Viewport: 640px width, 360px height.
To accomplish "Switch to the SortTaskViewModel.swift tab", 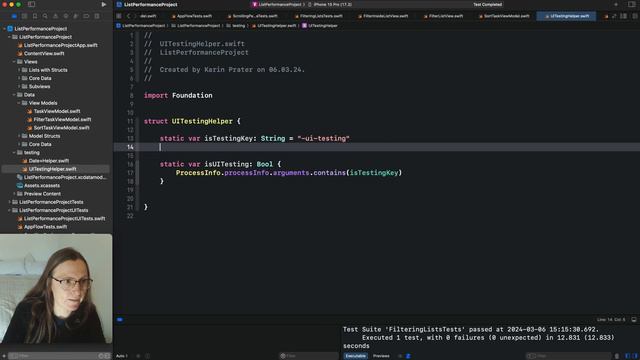I will click(504, 16).
